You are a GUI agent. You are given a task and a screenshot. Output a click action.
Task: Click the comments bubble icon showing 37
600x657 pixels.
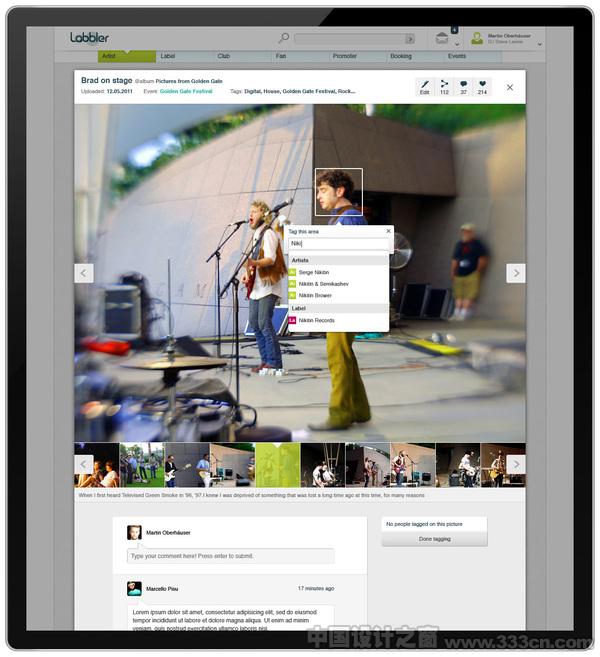(x=463, y=87)
